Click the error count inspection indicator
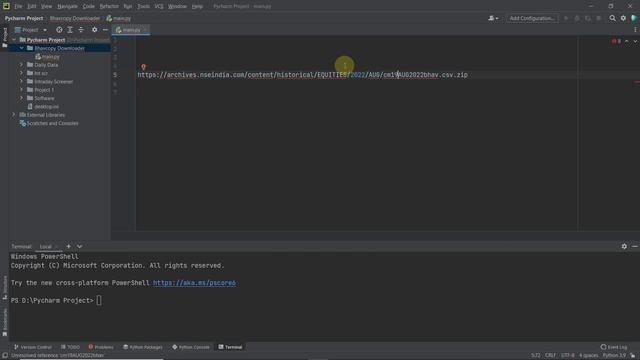The height and width of the screenshot is (360, 640). click(616, 41)
